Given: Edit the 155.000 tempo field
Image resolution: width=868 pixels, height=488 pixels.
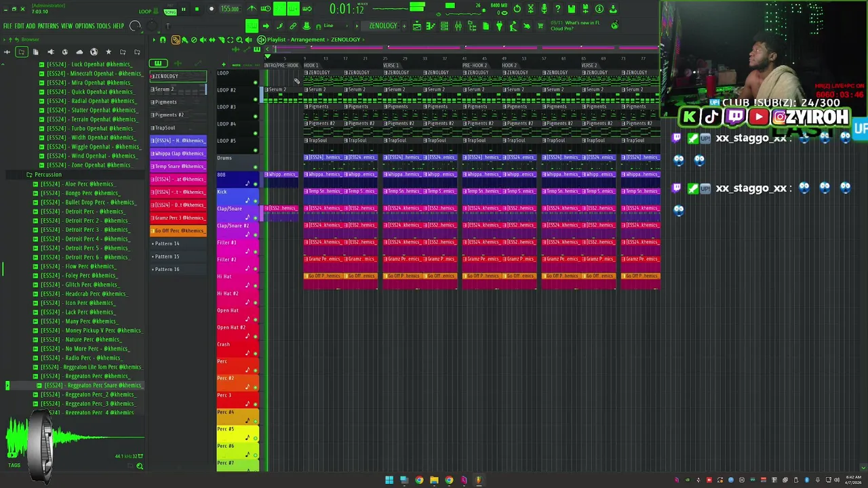Looking at the screenshot, I should point(229,9).
